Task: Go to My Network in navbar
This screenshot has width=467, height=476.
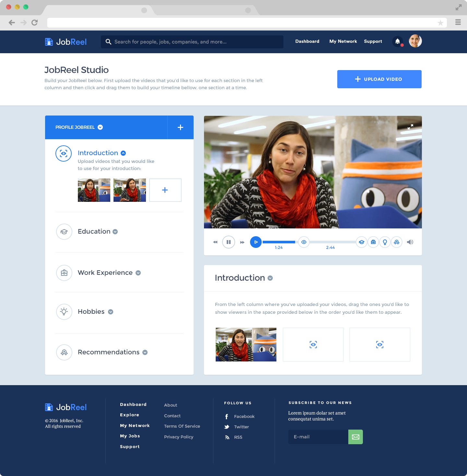Action: [343, 42]
